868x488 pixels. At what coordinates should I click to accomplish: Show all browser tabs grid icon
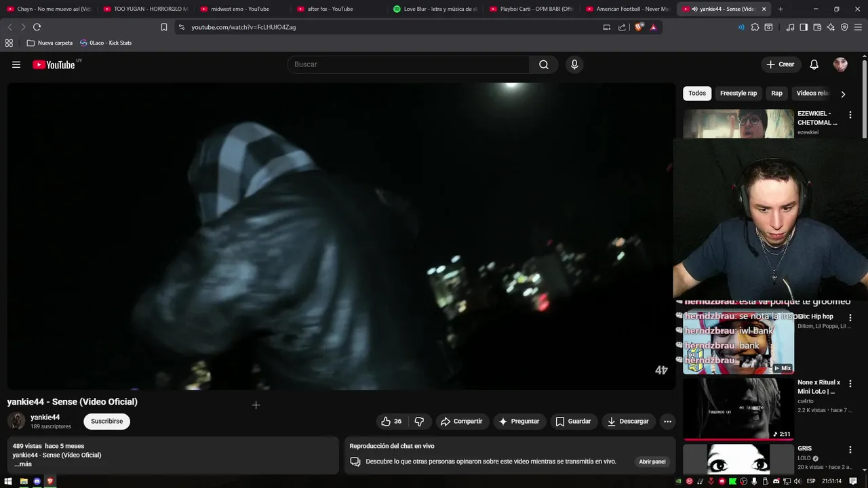click(9, 43)
